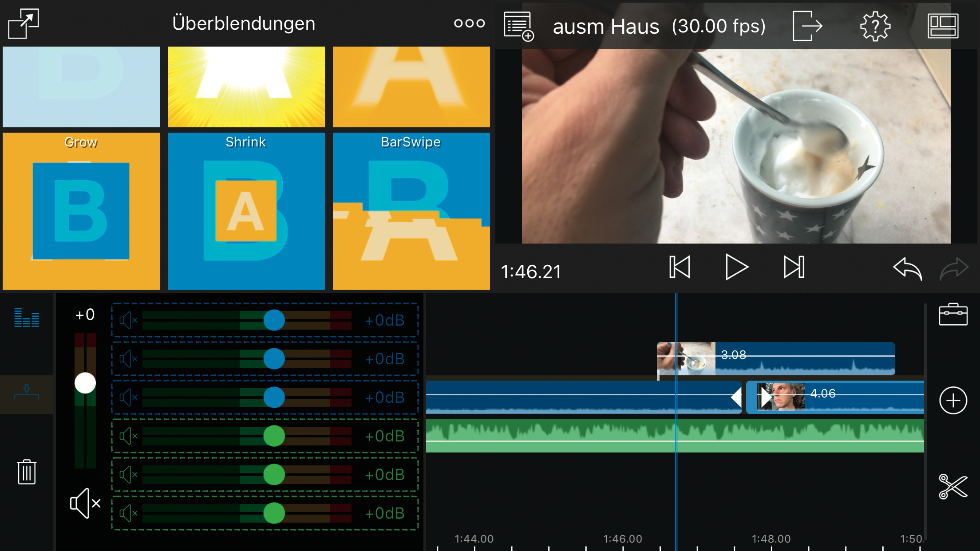
Task: Click the trash delete icon
Action: (x=27, y=472)
